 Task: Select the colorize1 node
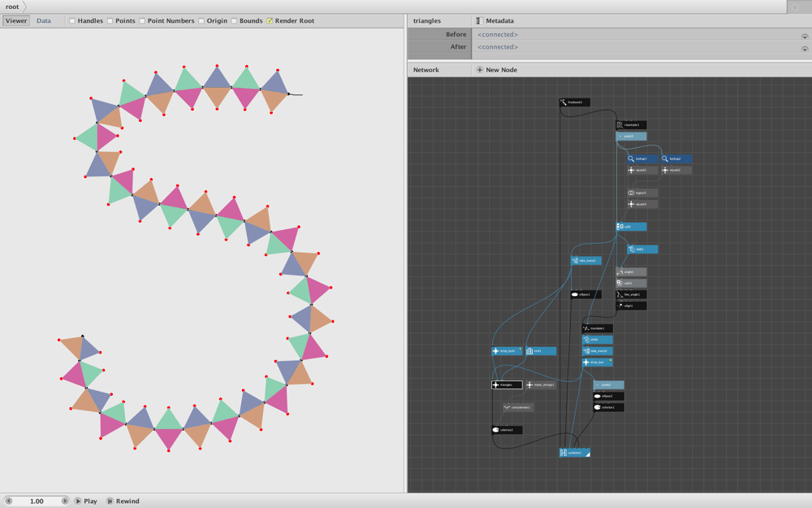point(608,407)
